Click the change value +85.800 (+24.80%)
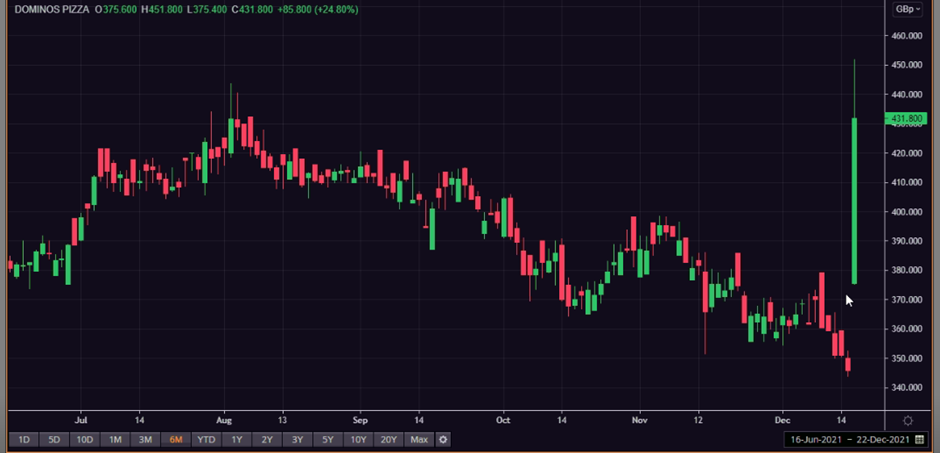 [x=318, y=10]
